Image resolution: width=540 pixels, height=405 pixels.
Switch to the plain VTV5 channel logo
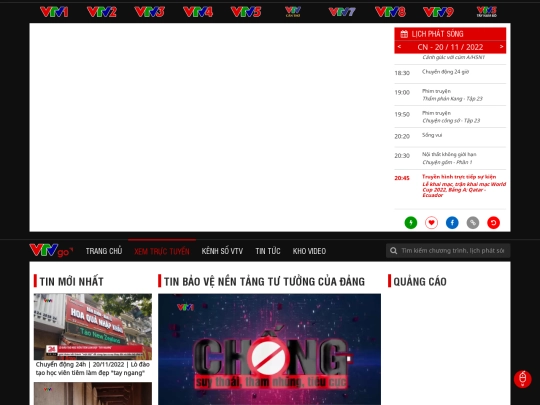pyautogui.click(x=246, y=12)
